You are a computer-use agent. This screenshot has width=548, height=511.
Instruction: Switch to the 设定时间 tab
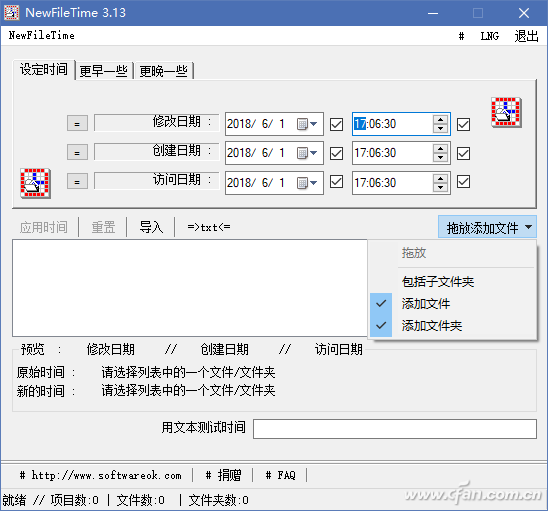(44, 70)
